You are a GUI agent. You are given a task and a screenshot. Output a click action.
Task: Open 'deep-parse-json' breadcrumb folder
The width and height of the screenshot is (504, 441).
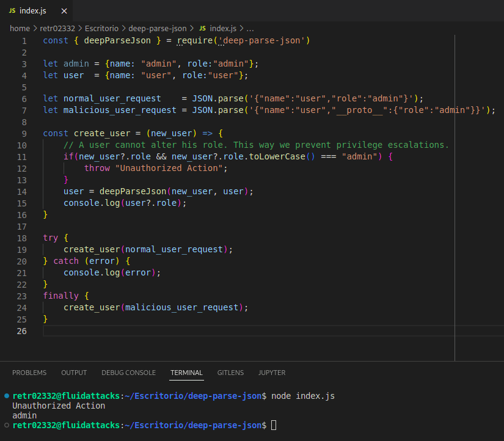(158, 29)
